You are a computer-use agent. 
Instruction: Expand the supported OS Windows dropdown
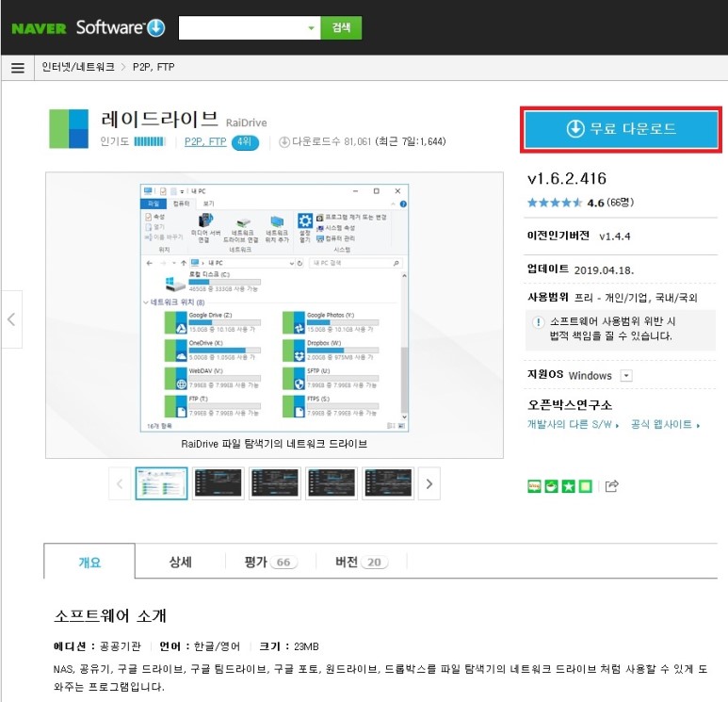pyautogui.click(x=626, y=375)
